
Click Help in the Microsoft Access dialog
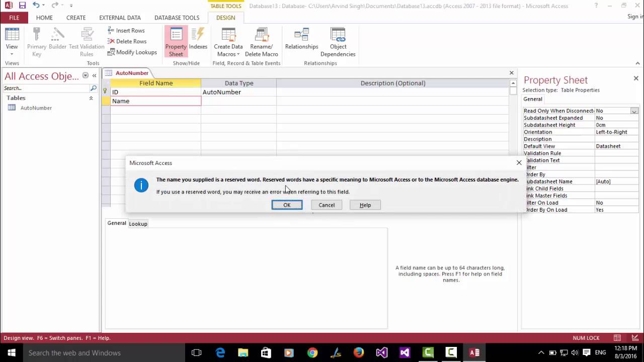tap(365, 205)
